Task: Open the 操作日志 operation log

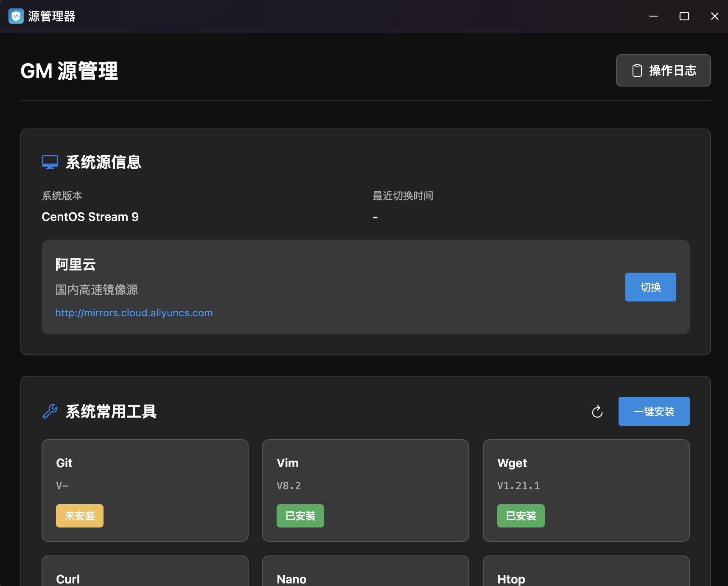Action: pos(663,70)
